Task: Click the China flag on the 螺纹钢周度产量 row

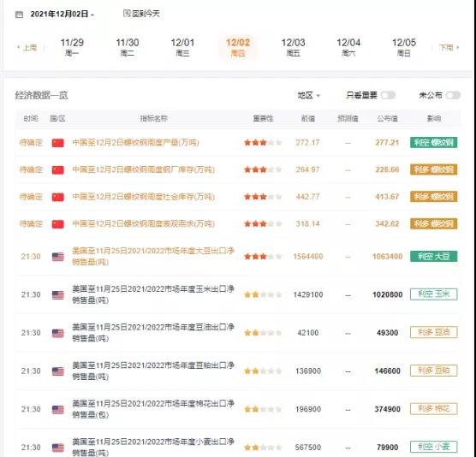Action: 57,143
